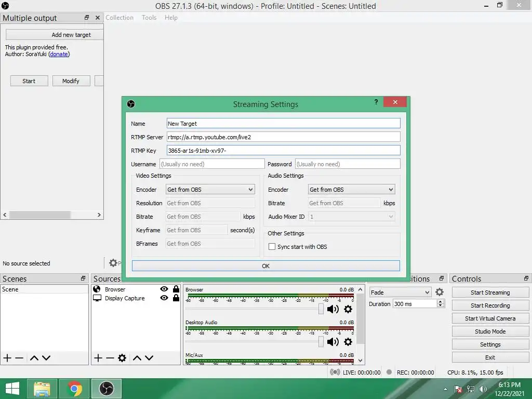This screenshot has height=399, width=532.
Task: Open Settings from the Controls panel
Action: click(490, 344)
